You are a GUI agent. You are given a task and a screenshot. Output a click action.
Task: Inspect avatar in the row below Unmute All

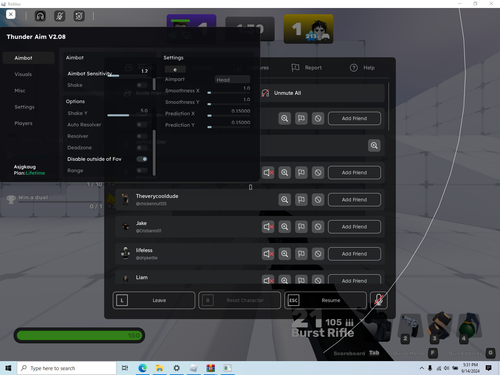[285, 118]
